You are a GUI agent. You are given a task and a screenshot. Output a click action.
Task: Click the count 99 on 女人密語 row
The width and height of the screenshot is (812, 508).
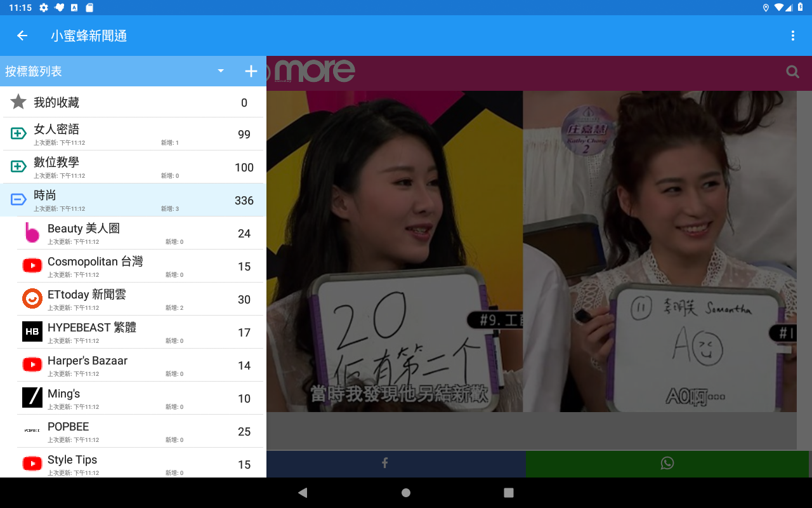pos(244,135)
